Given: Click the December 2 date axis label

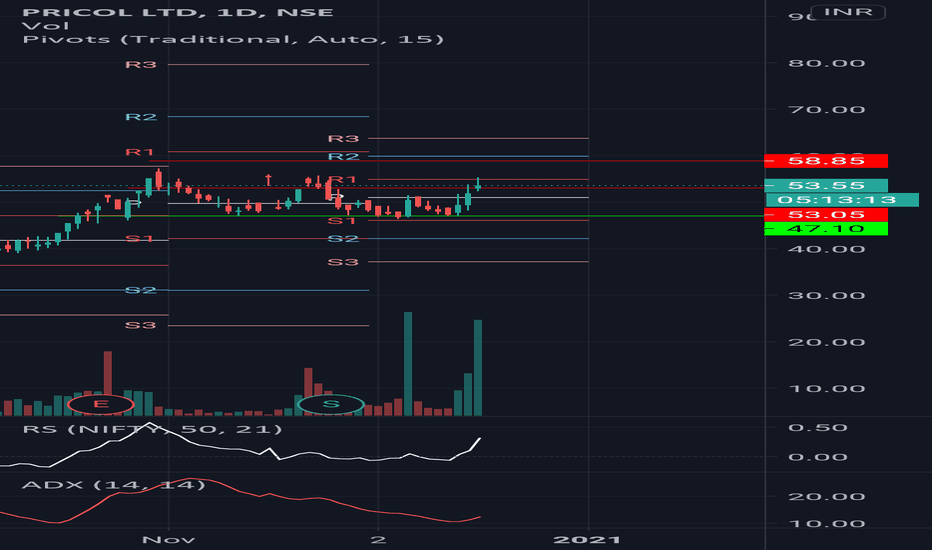Looking at the screenshot, I should click(378, 539).
